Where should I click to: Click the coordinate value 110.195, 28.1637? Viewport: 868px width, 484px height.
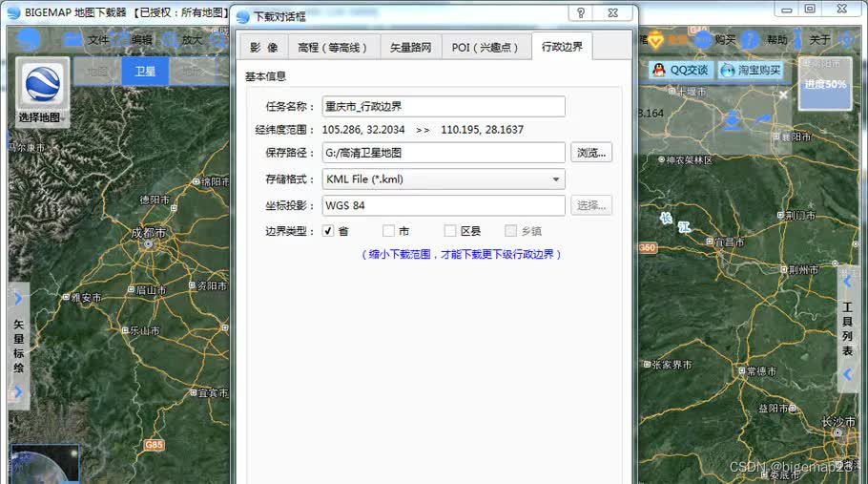pos(482,130)
